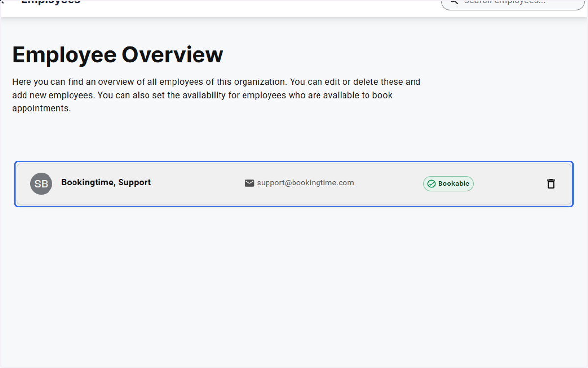Select the support@bookingtime.com email text
The image size is (588, 368).
[x=305, y=183]
